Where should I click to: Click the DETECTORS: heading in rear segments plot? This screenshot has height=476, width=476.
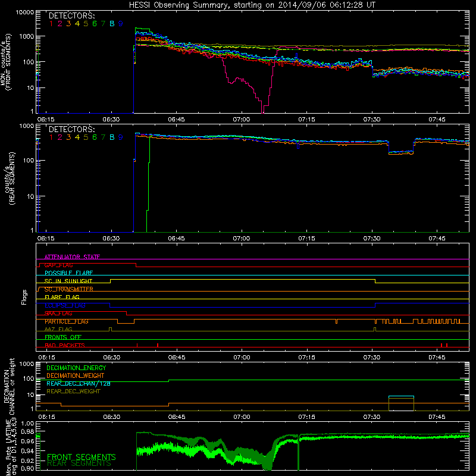pos(72,129)
